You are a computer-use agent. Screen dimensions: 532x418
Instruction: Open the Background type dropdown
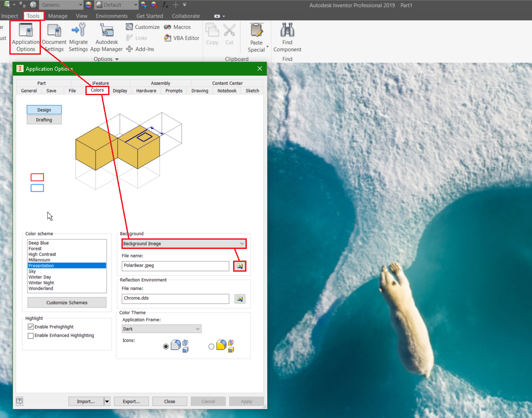tap(242, 244)
